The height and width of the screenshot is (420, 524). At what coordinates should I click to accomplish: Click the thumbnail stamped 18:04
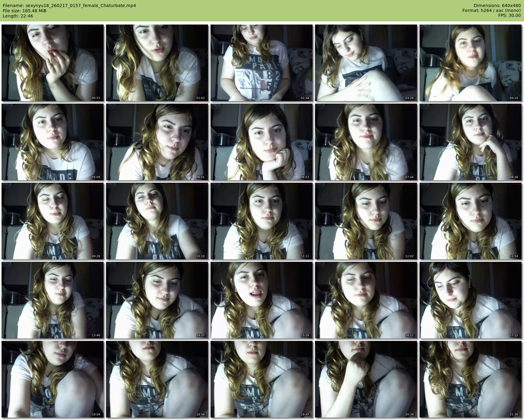pyautogui.click(x=53, y=379)
